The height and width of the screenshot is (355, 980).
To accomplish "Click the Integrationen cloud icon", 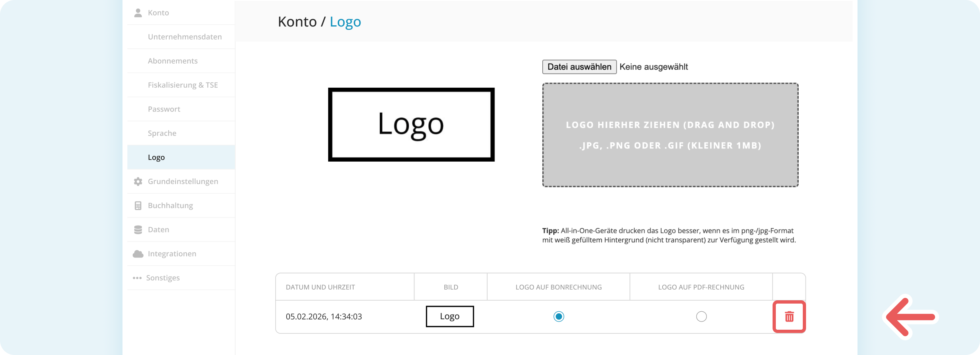I will 138,254.
